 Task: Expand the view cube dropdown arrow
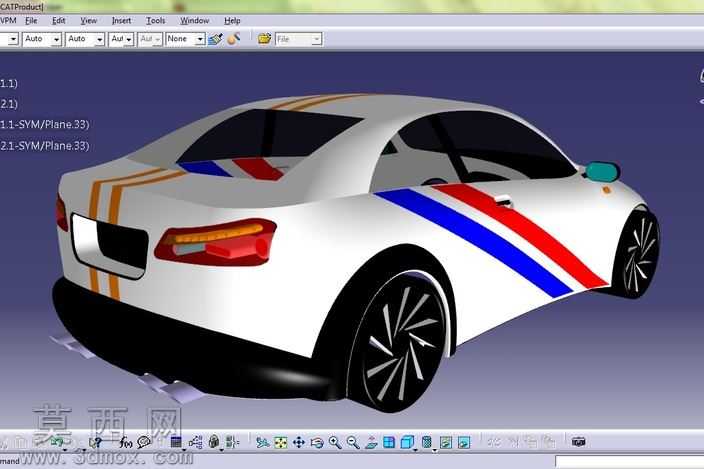pyautogui.click(x=415, y=449)
